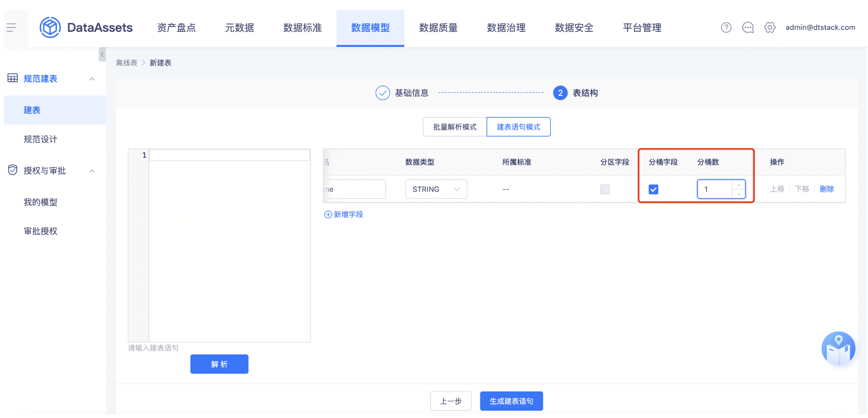The image size is (868, 418).
Task: Click the 规范建表 table icon
Action: coord(13,78)
